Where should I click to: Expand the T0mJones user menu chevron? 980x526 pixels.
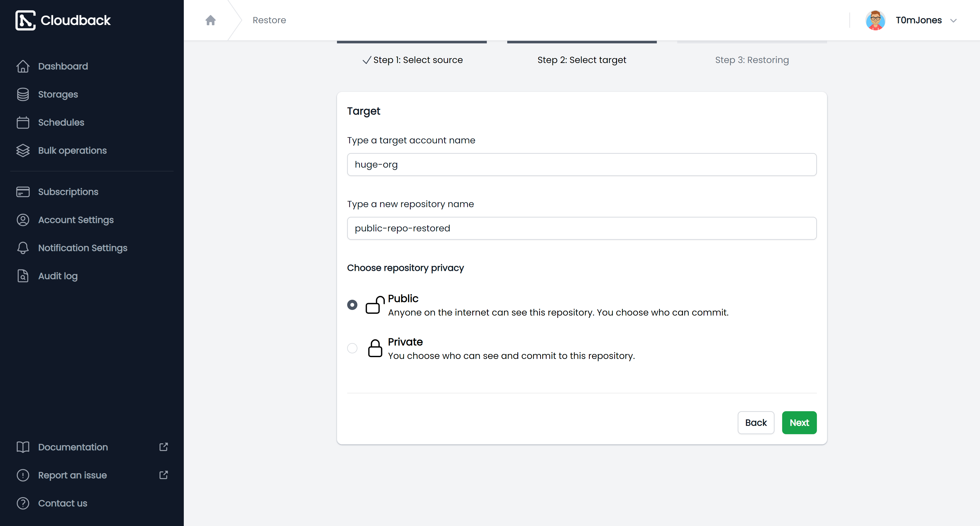click(953, 20)
